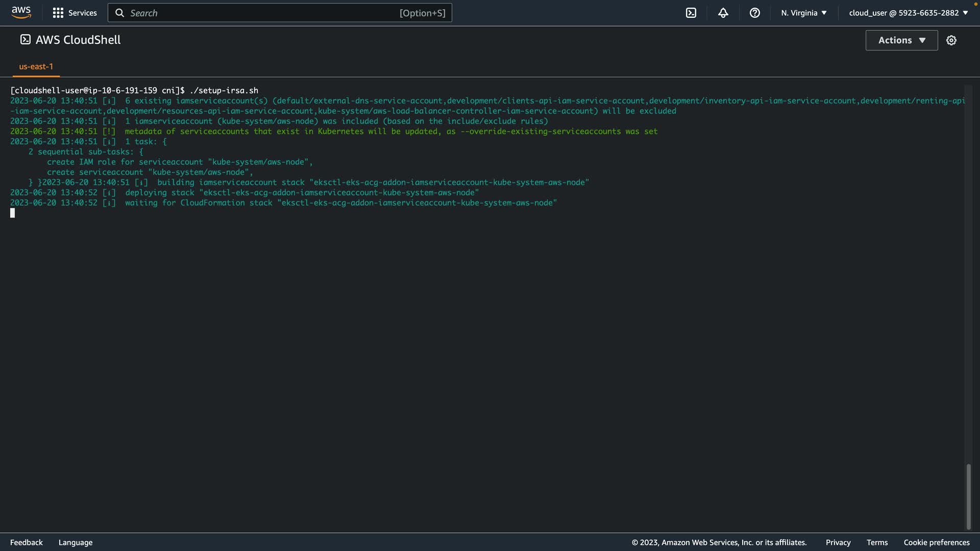Expand the cloud_user account menu
Viewport: 980px width, 551px height.
(908, 13)
